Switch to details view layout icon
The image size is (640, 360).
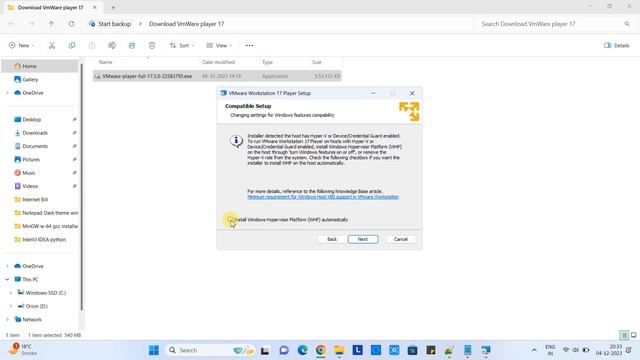coord(624,335)
